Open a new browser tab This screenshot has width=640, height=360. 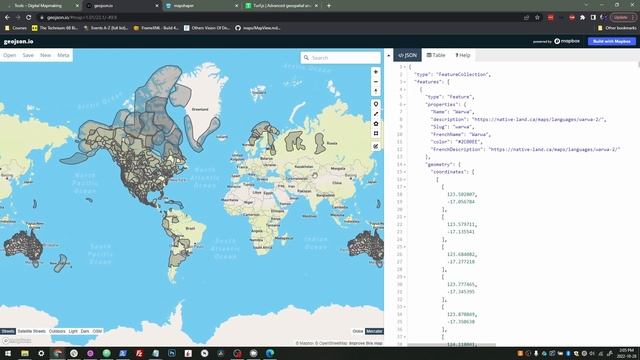(x=329, y=6)
